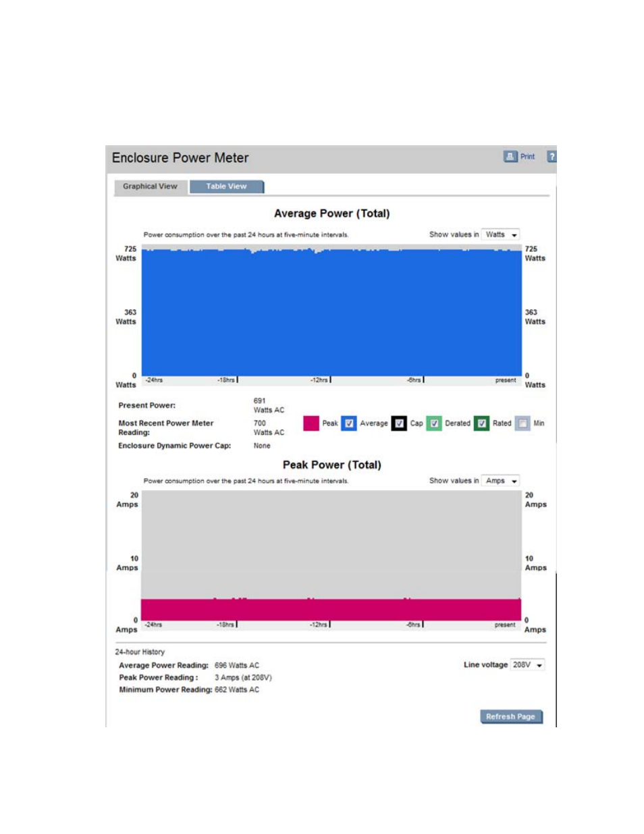Image resolution: width=644 pixels, height=834 pixels.
Task: Enable the Min checkbox
Action: [x=522, y=423]
